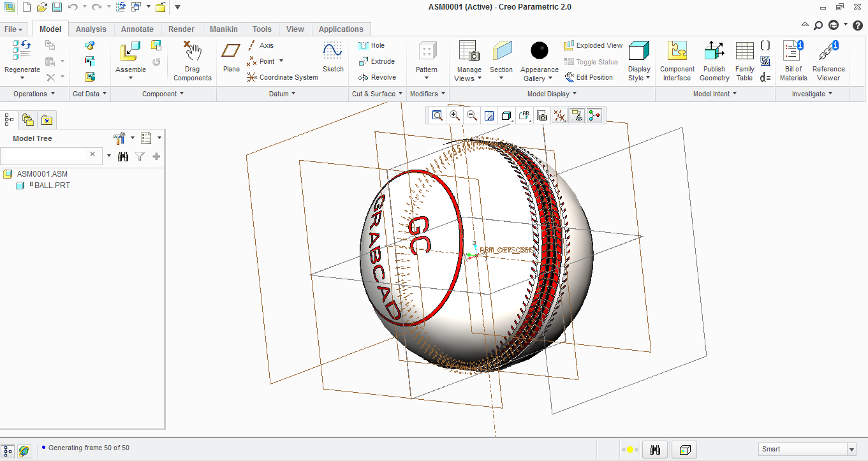The height and width of the screenshot is (461, 868).
Task: Click Zoom In in graphics toolbar
Action: 455,115
